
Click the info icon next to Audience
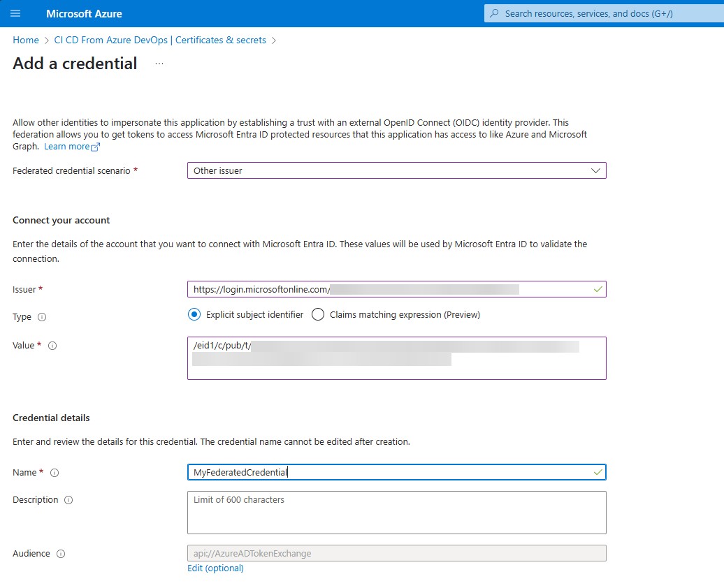(x=61, y=553)
